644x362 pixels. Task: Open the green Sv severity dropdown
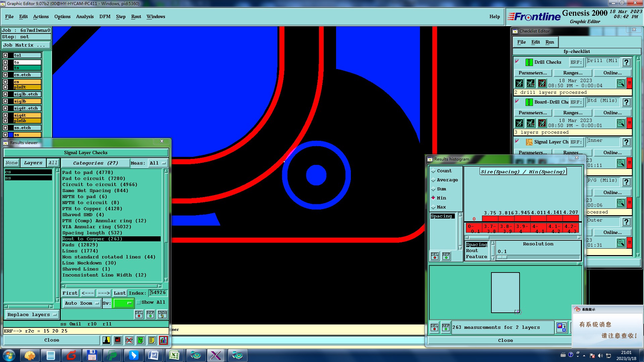pyautogui.click(x=124, y=303)
